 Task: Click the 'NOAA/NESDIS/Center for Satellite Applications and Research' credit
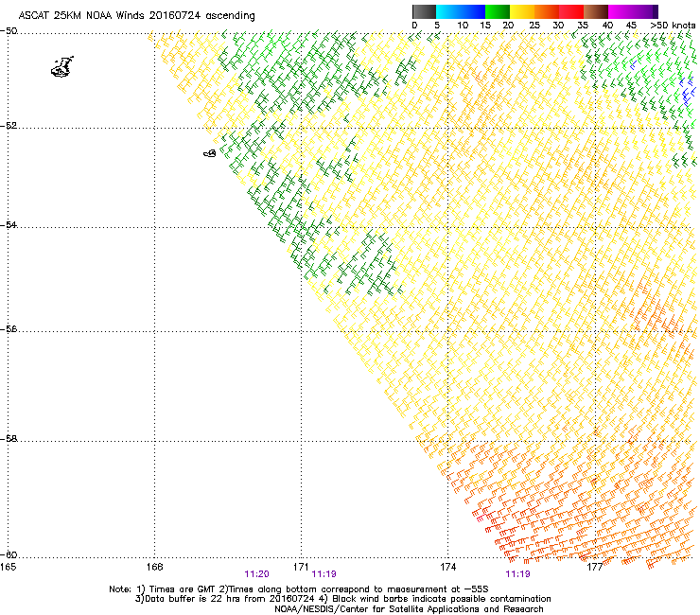pos(409,609)
